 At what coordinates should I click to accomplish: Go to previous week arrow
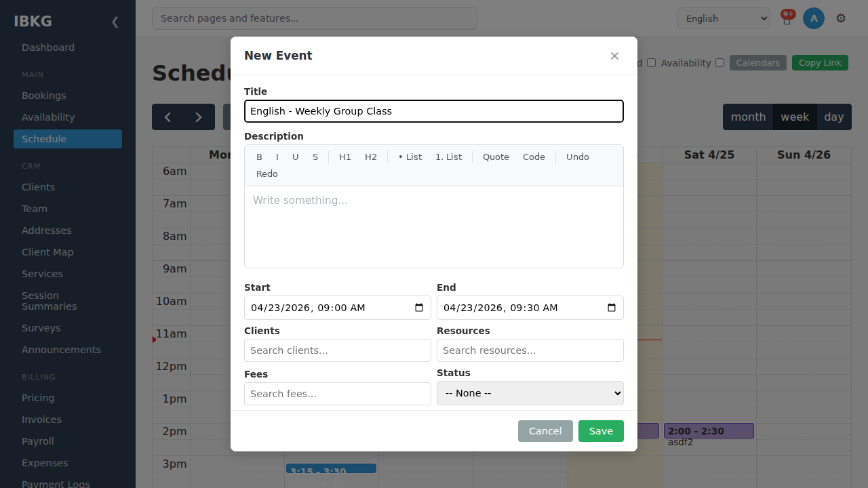pyautogui.click(x=167, y=117)
